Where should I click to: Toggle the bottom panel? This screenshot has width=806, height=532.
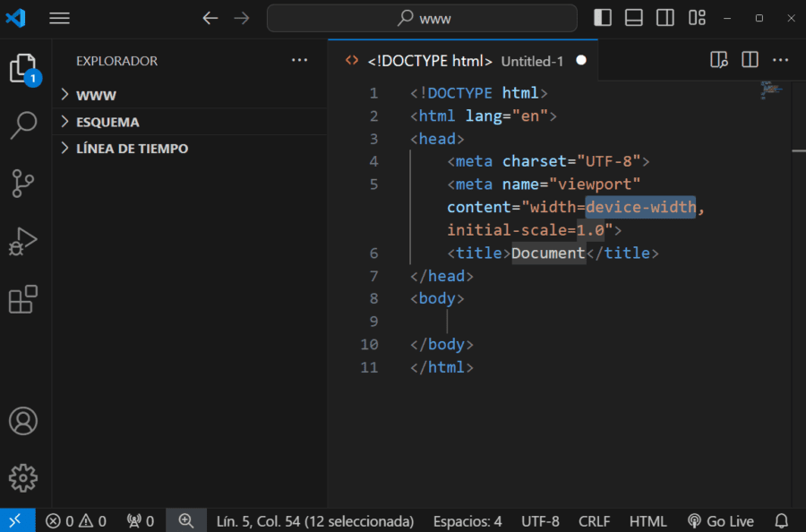point(634,18)
